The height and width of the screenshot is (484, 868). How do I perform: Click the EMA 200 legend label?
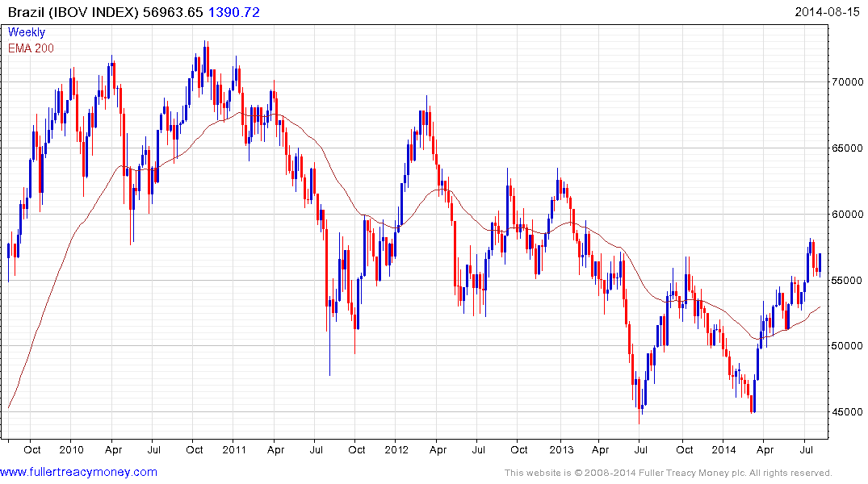point(31,48)
